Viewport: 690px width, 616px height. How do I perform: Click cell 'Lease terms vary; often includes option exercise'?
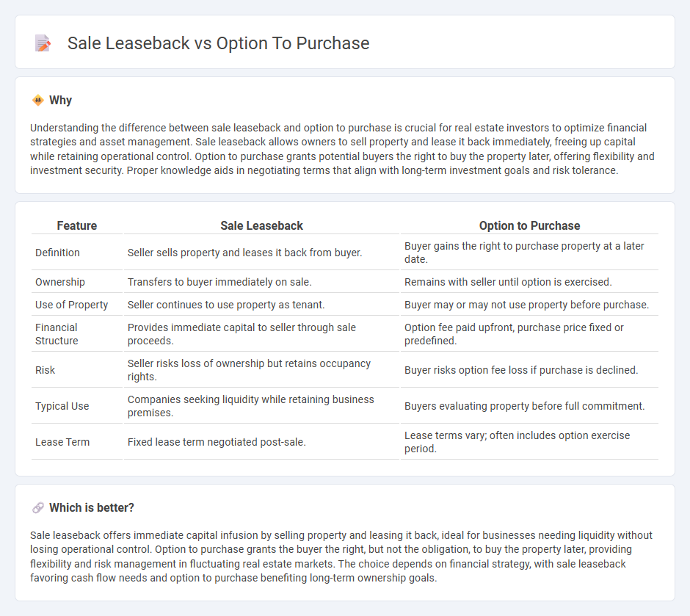[x=529, y=442]
